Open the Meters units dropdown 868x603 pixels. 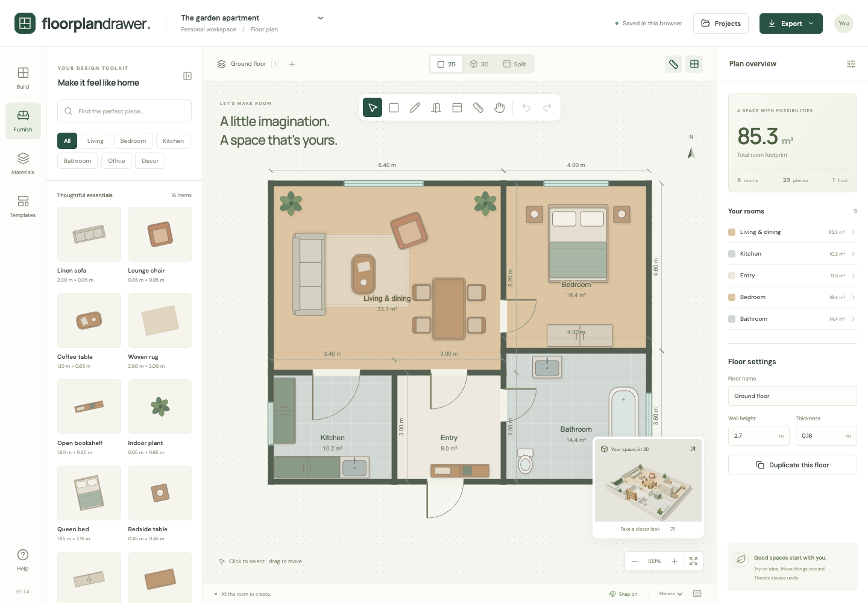coord(671,594)
